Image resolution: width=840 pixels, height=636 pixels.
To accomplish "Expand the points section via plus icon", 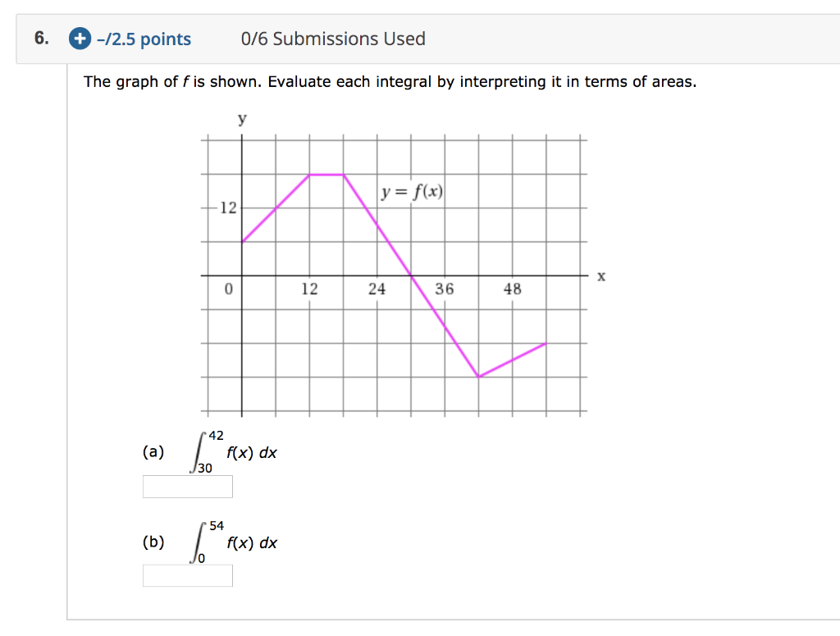I will coord(80,39).
